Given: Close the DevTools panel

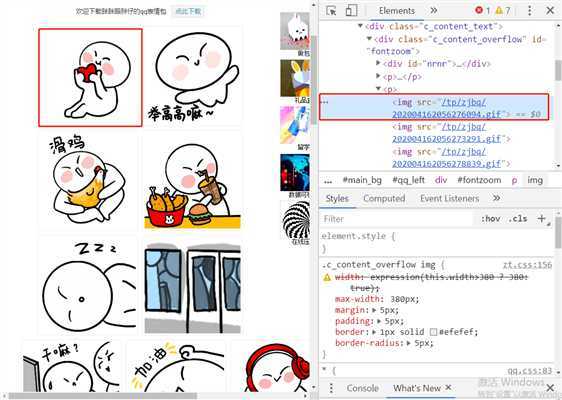Looking at the screenshot, I should 550,10.
